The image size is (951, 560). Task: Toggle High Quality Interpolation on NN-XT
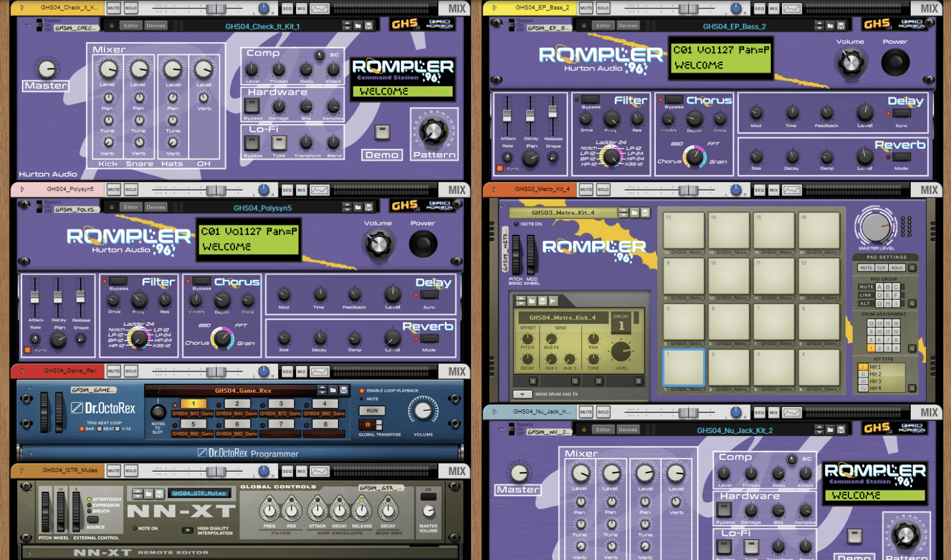tap(187, 530)
